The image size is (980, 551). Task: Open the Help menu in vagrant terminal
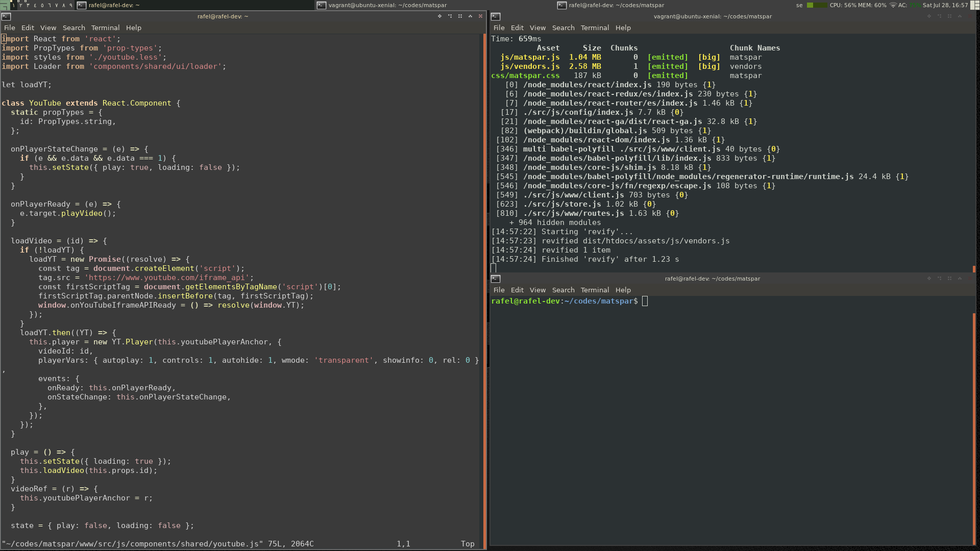coord(623,28)
